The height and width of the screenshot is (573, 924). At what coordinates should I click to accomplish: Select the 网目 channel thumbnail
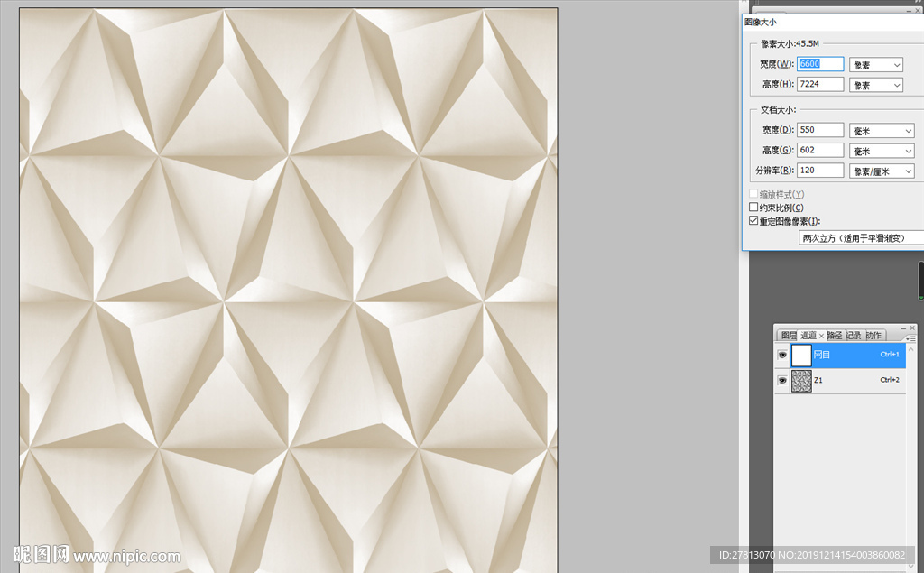(x=801, y=356)
